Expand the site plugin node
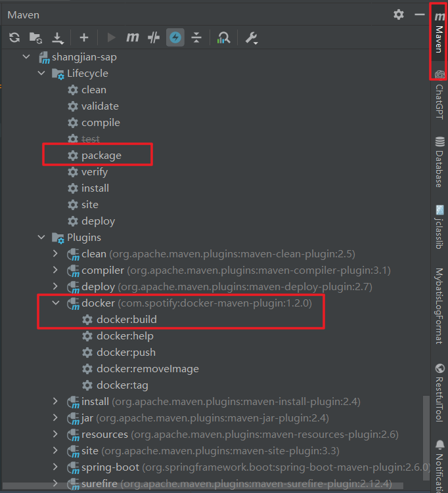The width and height of the screenshot is (448, 493). click(55, 450)
